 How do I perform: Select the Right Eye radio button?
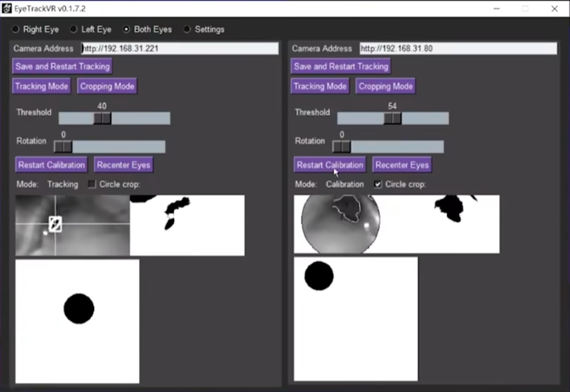[x=15, y=29]
